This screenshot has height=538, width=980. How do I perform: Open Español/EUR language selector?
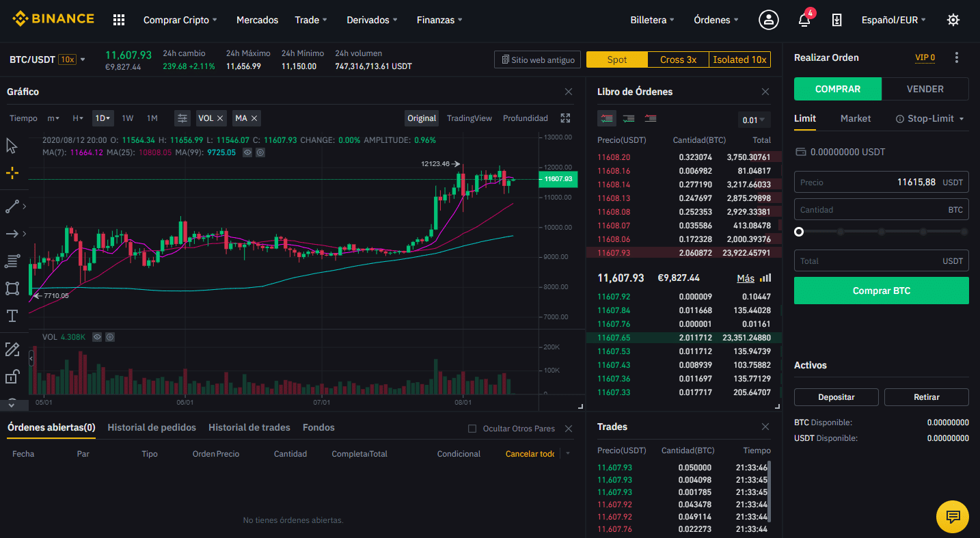pos(894,20)
